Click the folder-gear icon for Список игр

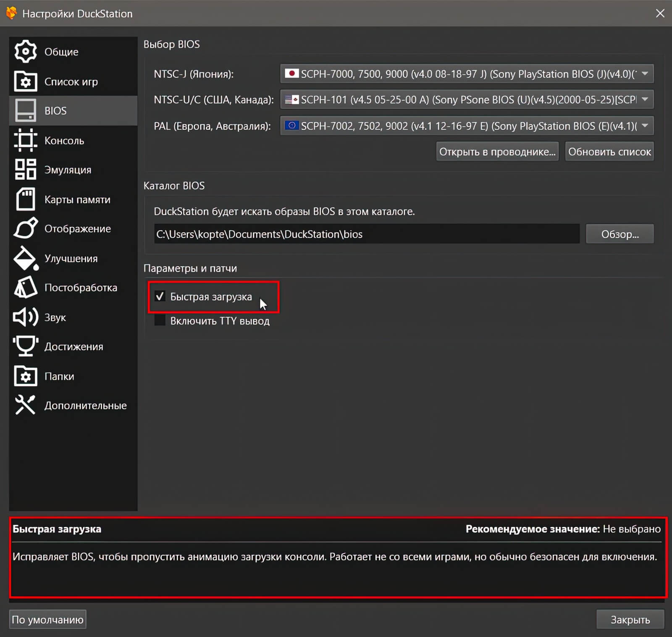click(26, 81)
